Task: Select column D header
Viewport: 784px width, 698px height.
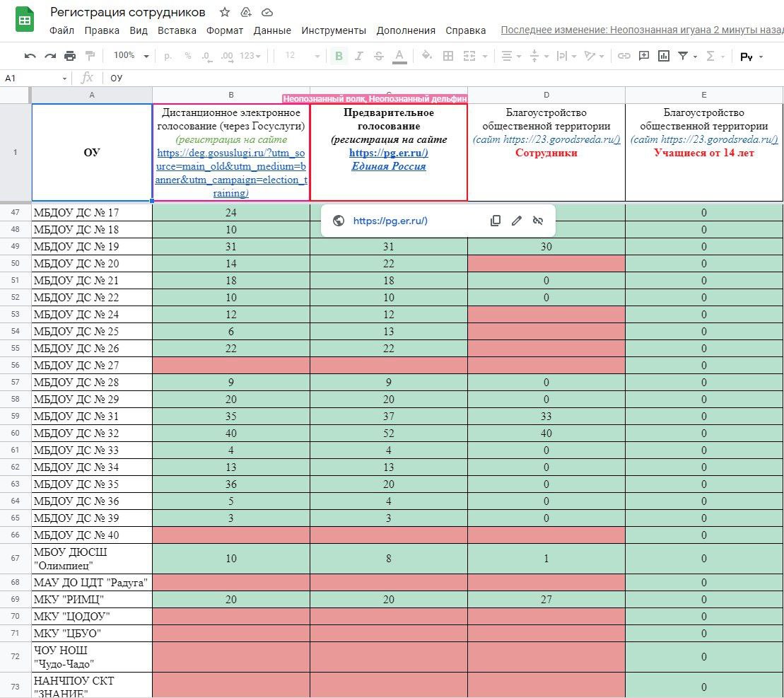Action: coord(546,95)
